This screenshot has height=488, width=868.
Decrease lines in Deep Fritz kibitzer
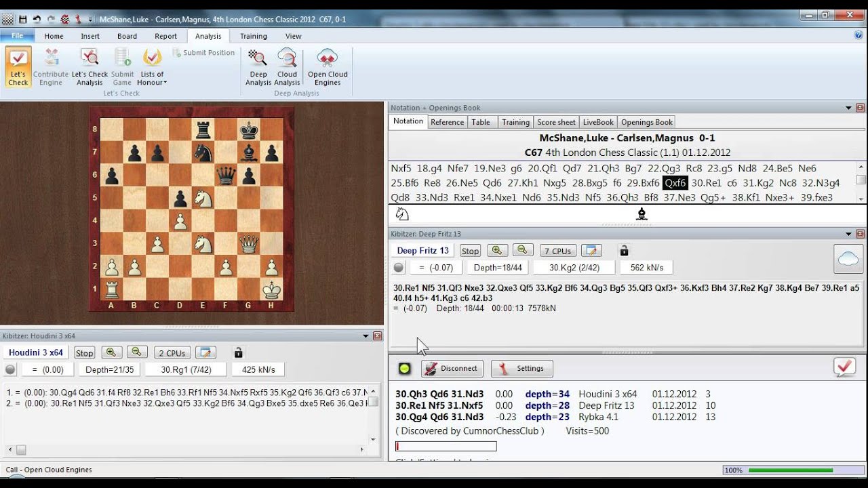pos(523,250)
